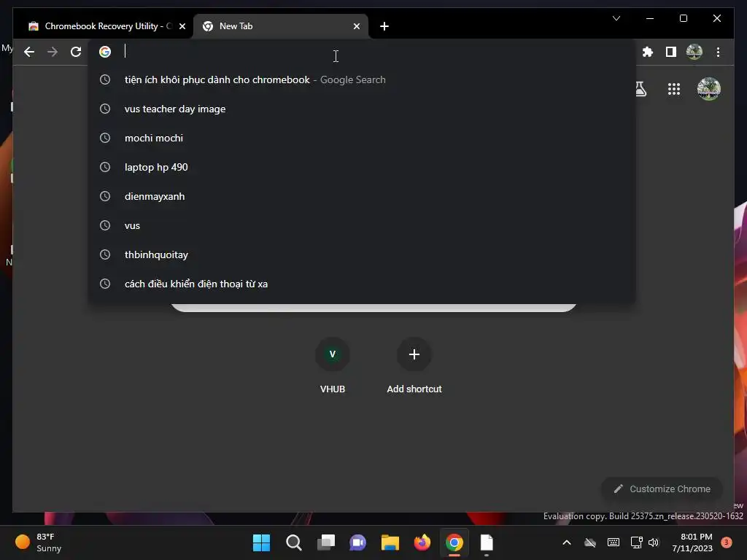
Task: Launch the Chat app from the taskbar
Action: [357, 542]
